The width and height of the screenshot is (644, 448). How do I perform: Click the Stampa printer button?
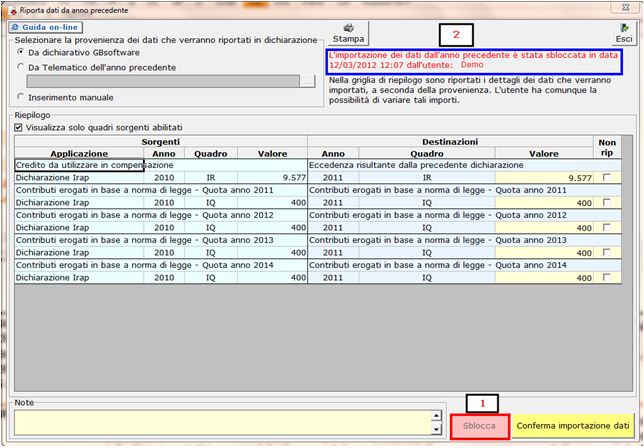pos(348,33)
